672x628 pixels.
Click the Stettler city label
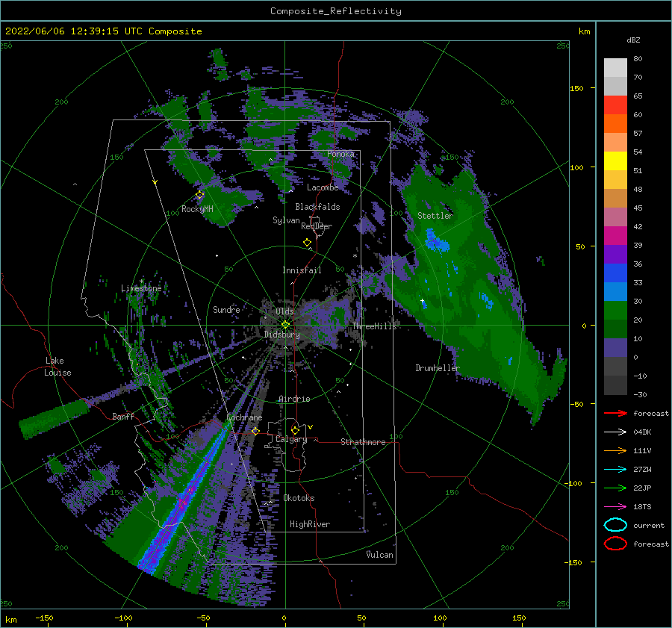coord(435,216)
